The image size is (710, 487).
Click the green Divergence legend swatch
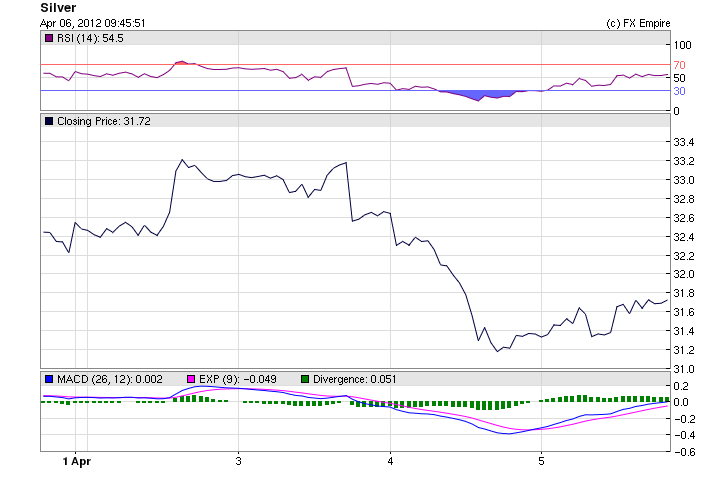click(x=306, y=379)
